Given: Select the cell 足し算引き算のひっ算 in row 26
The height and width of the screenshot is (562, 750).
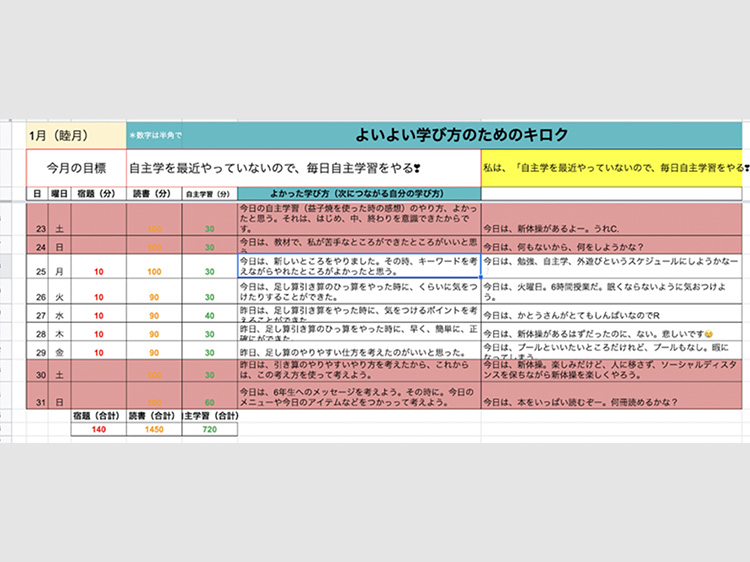Looking at the screenshot, I should pos(359,291).
